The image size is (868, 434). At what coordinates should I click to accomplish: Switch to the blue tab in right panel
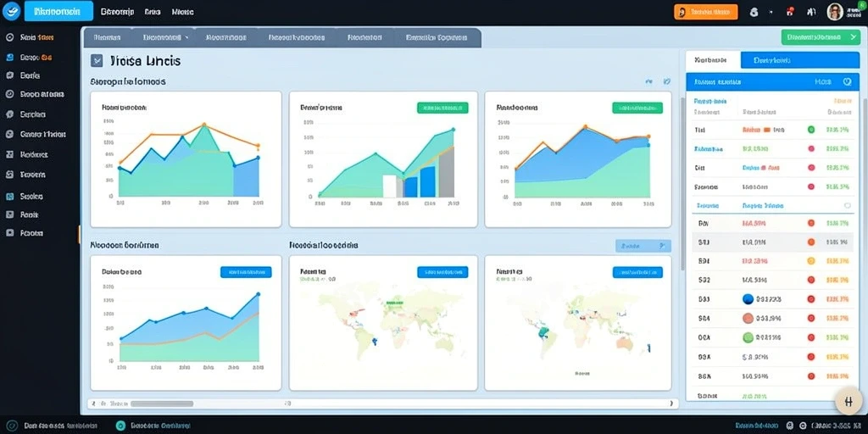pos(800,60)
